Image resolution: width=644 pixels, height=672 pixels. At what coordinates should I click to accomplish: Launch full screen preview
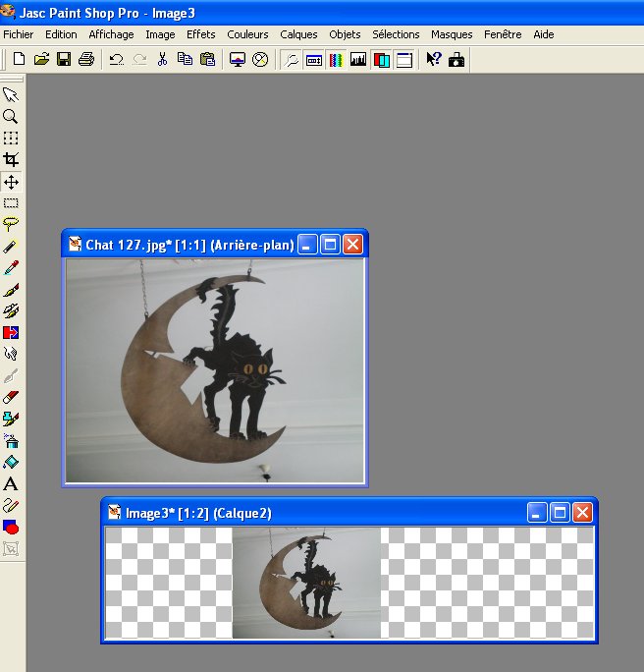point(238,59)
